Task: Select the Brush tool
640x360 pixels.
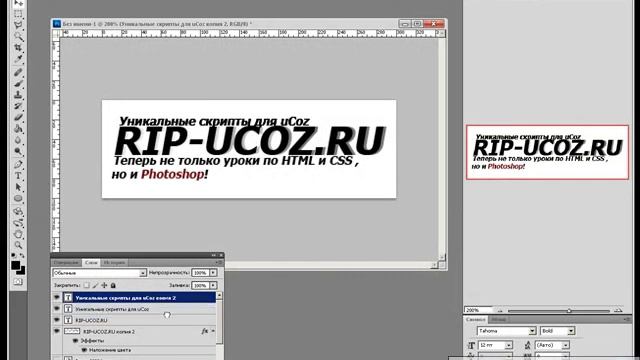Action: [18, 84]
